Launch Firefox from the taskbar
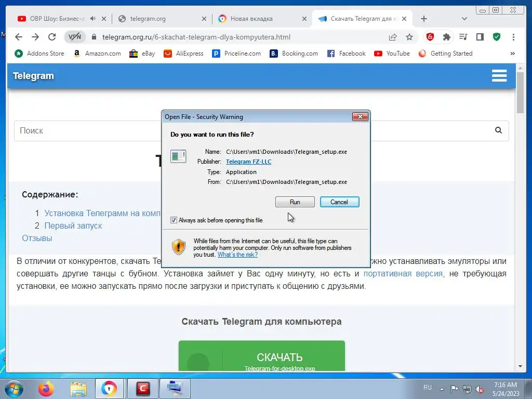The image size is (532, 399). [46, 389]
